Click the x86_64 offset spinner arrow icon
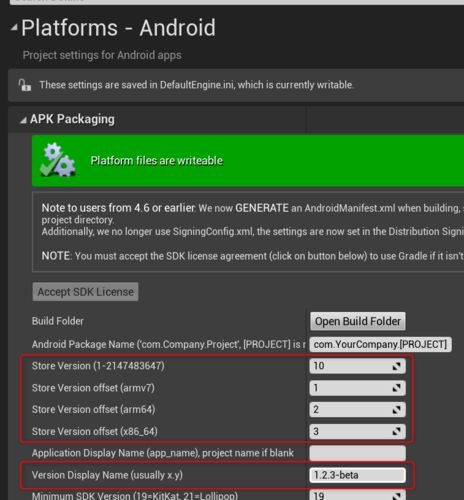This screenshot has height=500, width=464. click(396, 432)
